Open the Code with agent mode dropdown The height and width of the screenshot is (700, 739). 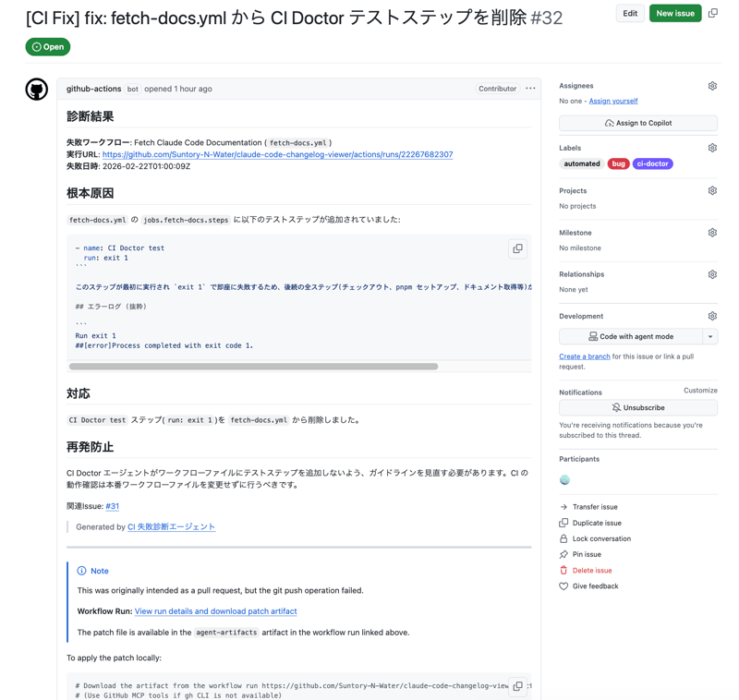coord(709,336)
